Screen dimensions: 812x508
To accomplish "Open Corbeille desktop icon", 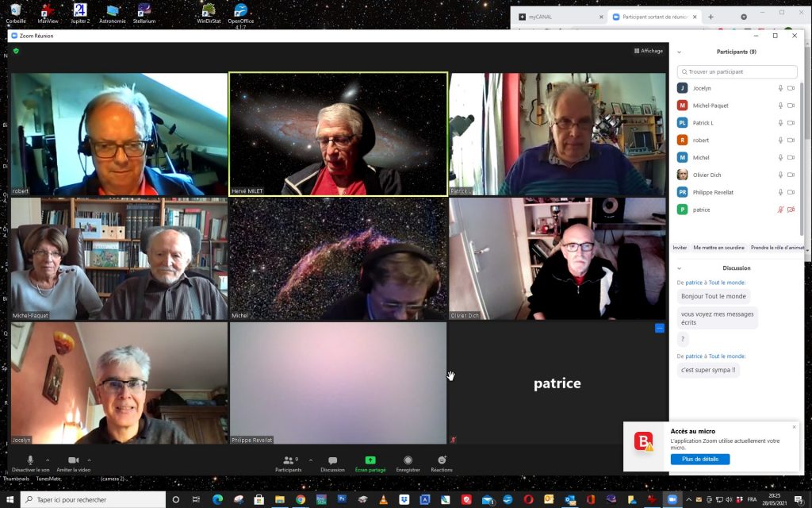I will (x=16, y=13).
